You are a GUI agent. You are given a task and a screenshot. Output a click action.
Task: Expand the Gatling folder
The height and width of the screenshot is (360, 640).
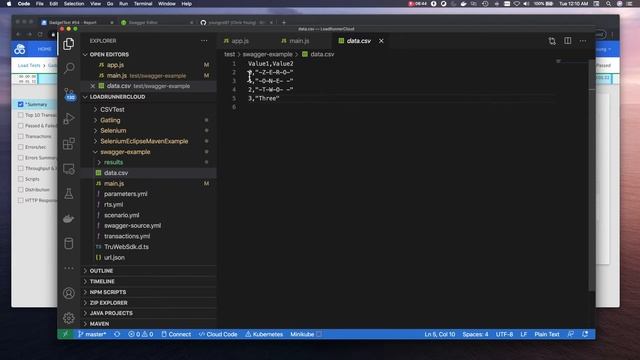coord(110,120)
